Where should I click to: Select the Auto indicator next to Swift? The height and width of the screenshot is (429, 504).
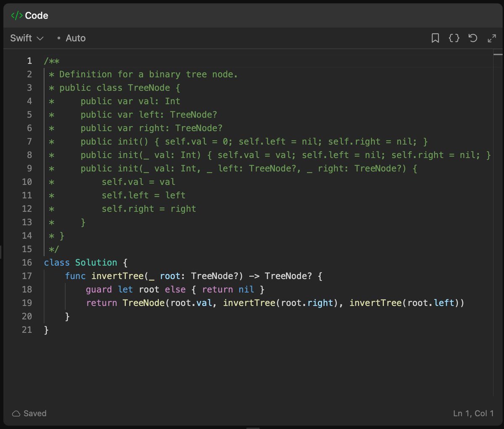pos(76,38)
